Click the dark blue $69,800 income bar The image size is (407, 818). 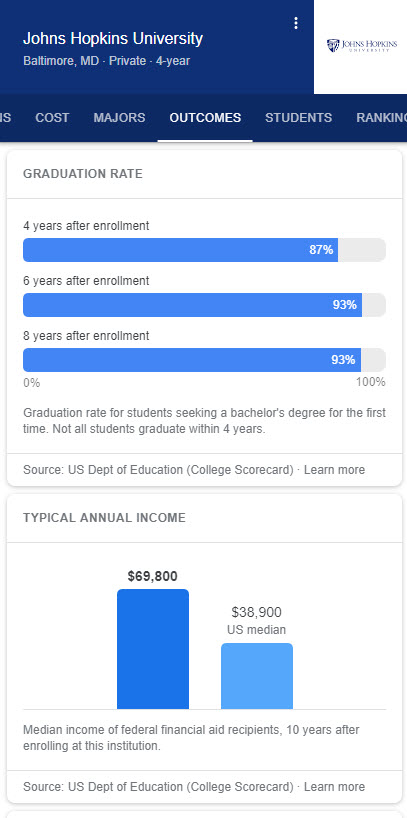click(153, 649)
